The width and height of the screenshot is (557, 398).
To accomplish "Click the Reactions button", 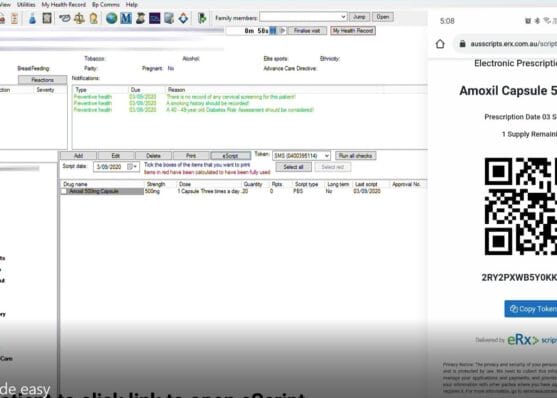I will click(x=42, y=80).
